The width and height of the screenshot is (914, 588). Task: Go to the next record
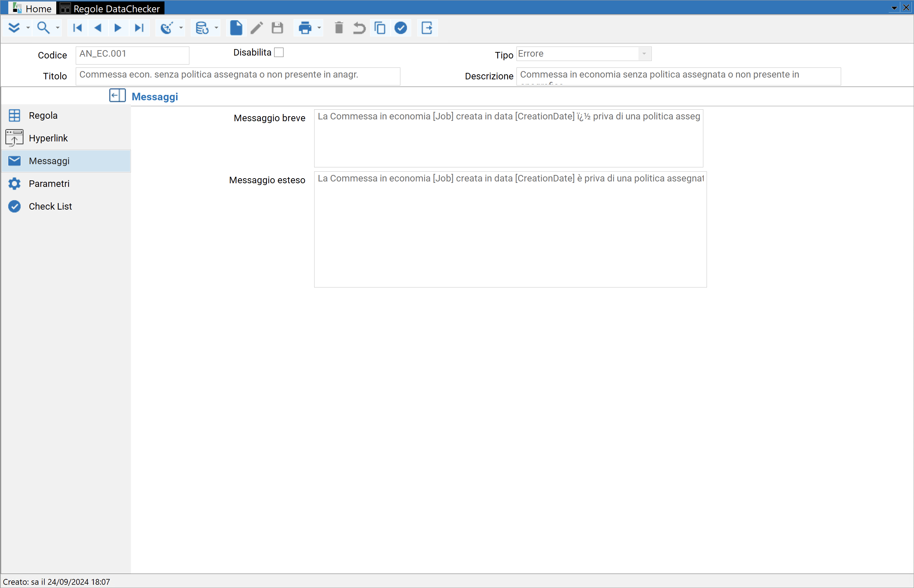(118, 28)
